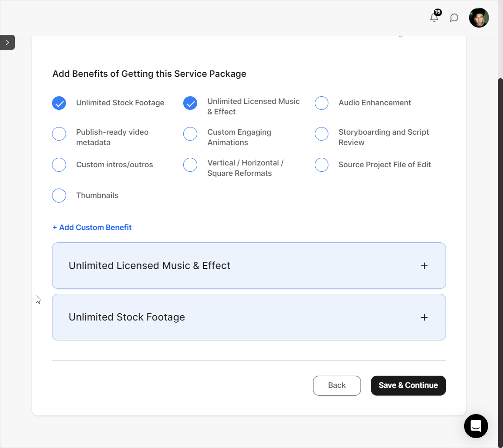Uncheck Unlimited Stock Footage benefit
This screenshot has width=503, height=448.
click(x=59, y=103)
